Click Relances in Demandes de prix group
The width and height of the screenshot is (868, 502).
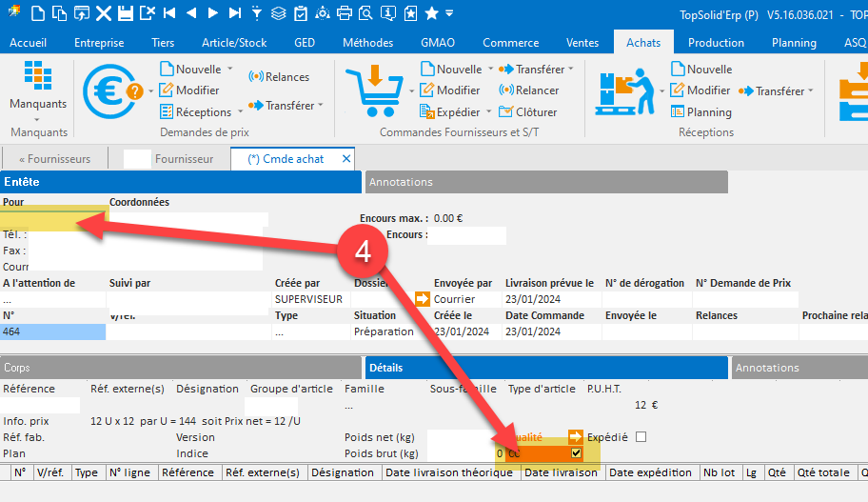pos(279,76)
